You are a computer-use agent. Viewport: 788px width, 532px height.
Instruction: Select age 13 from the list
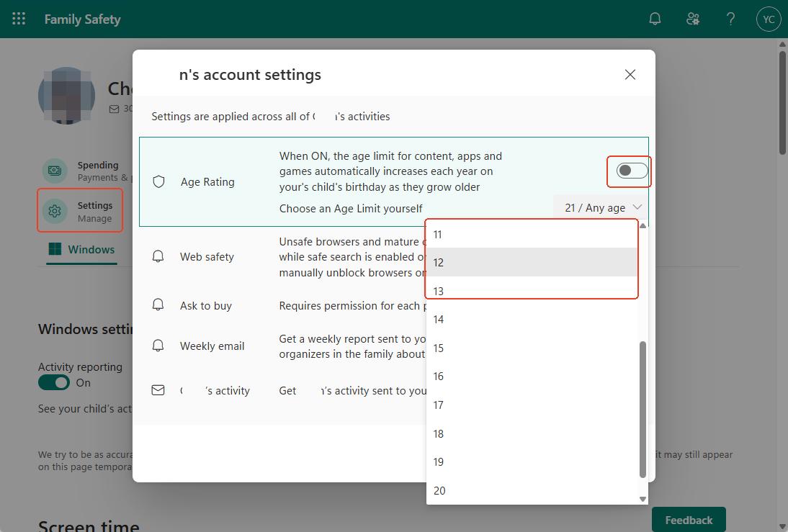click(532, 291)
